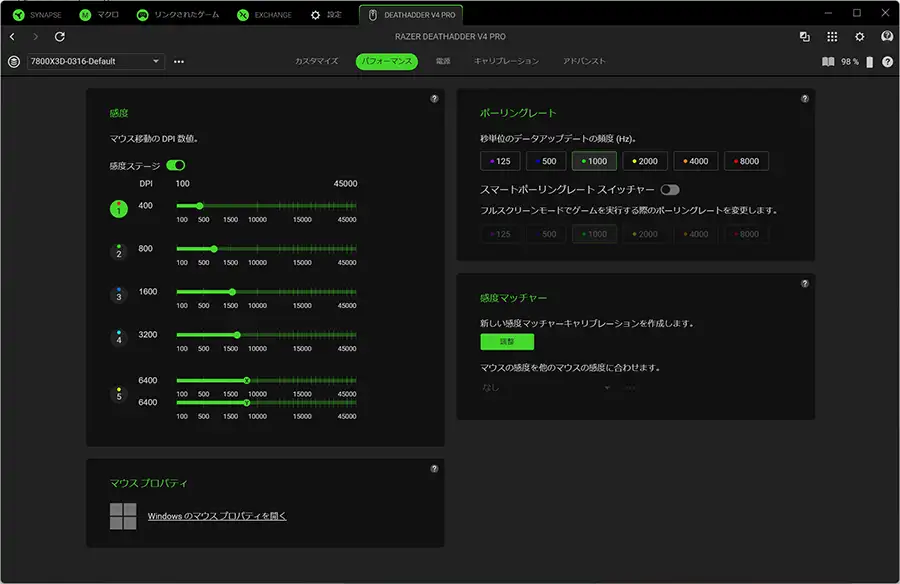Select sensitivity stage 4

119,338
